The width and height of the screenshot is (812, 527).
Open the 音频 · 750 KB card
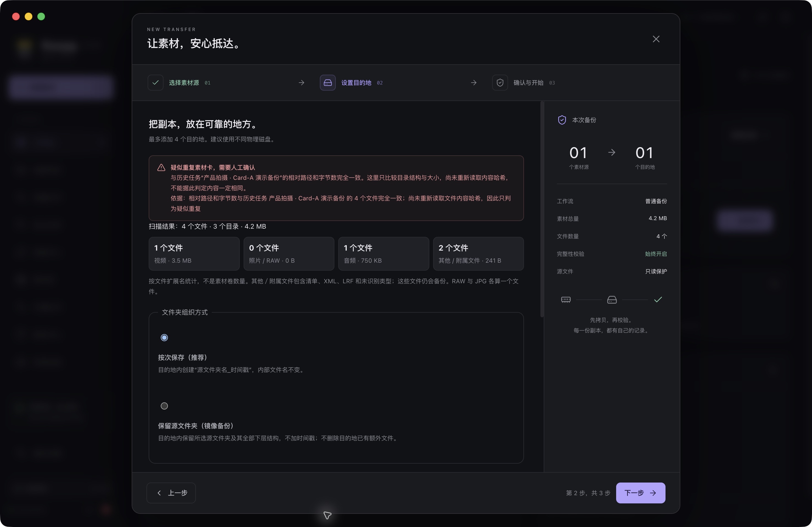384,254
